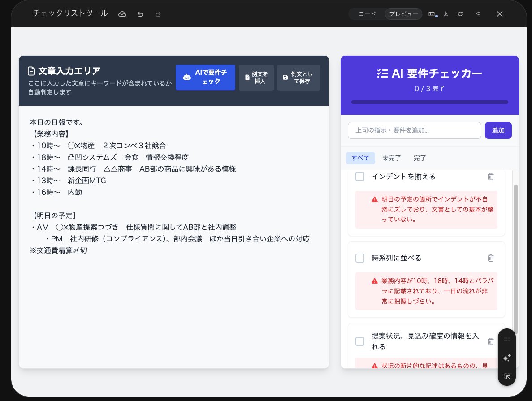
Task: Select the 完了 filter tab
Action: pos(420,158)
